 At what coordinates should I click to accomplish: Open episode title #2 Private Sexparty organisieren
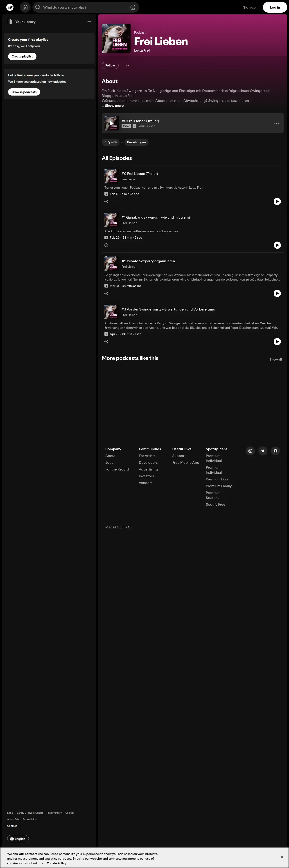pyautogui.click(x=148, y=261)
